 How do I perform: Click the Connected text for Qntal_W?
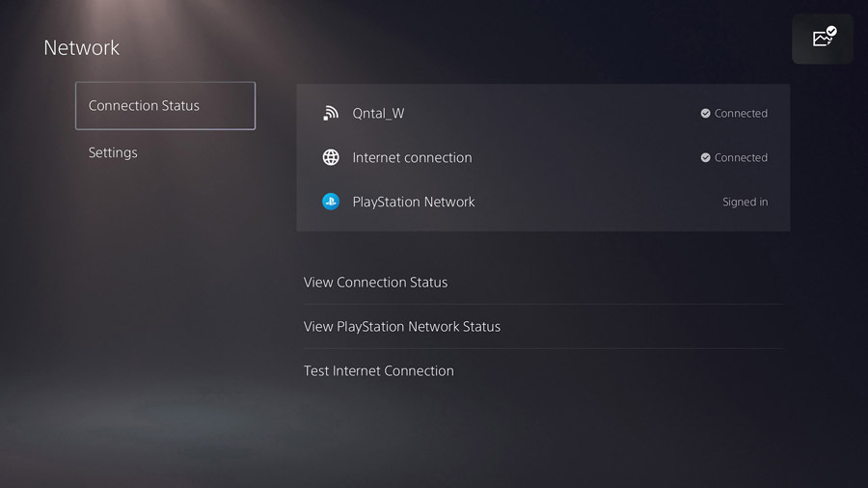pos(741,114)
